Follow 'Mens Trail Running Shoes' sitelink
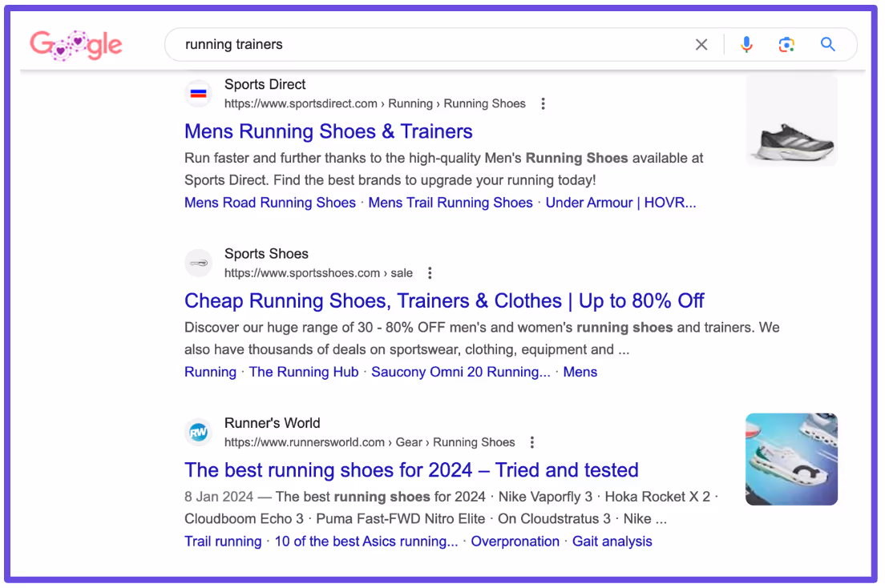Screen dimensions: 885x588 click(x=451, y=203)
